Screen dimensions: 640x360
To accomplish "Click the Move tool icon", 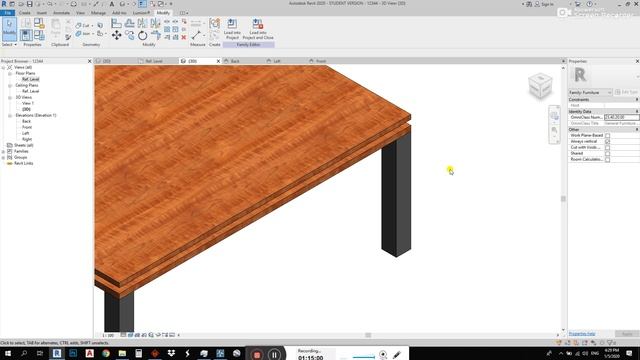I will (116, 36).
